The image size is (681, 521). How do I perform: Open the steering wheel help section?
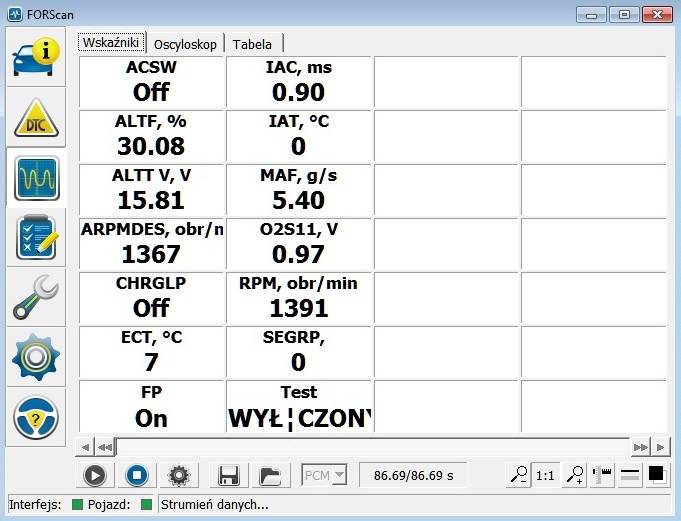point(36,416)
